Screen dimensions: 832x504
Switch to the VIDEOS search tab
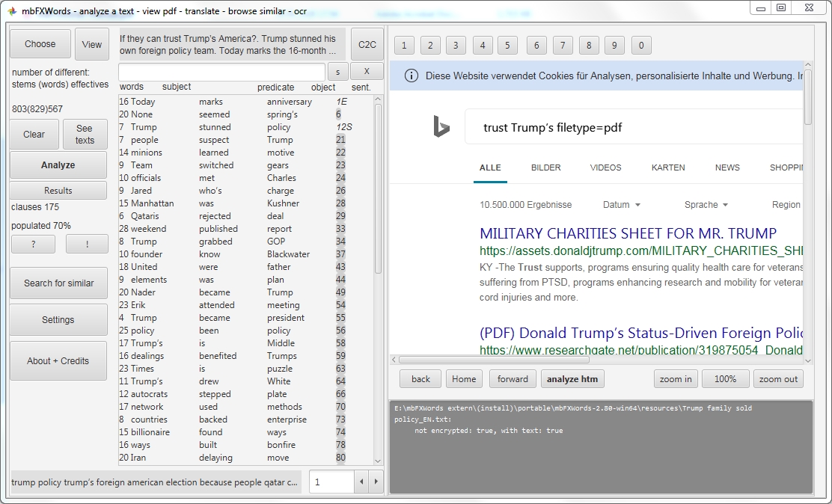click(605, 168)
